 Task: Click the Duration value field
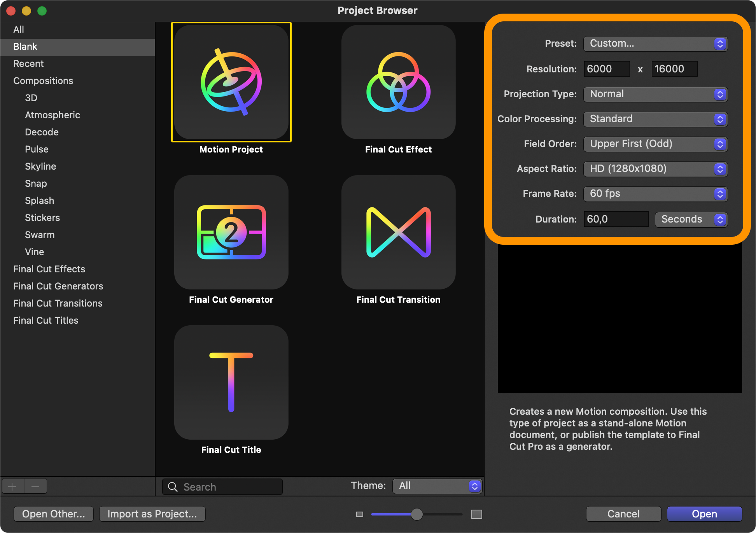point(616,219)
